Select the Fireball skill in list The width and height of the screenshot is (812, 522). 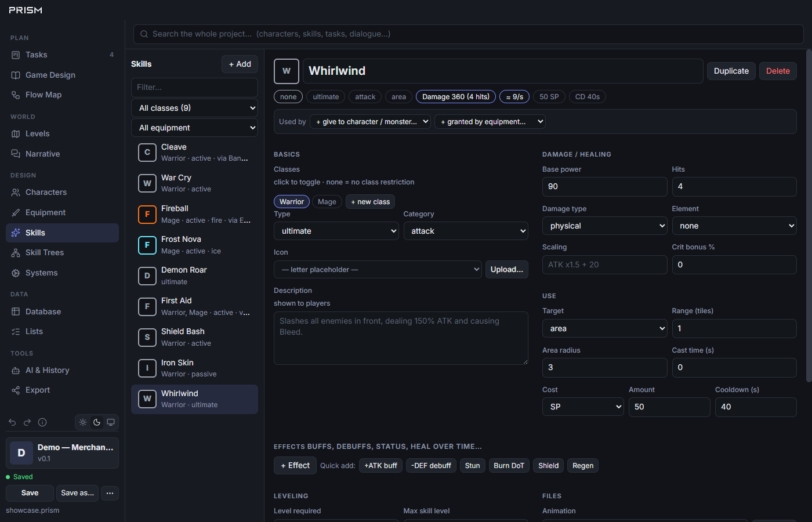(194, 214)
